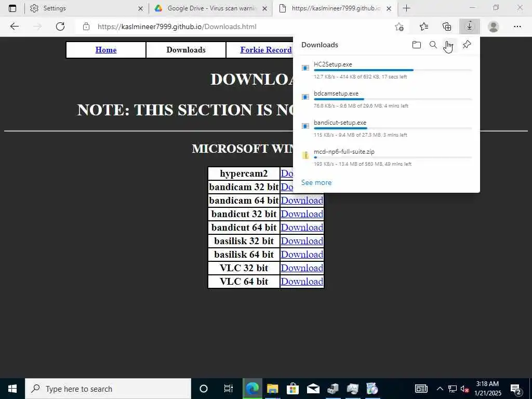Add this page to favorites

[x=400, y=26]
